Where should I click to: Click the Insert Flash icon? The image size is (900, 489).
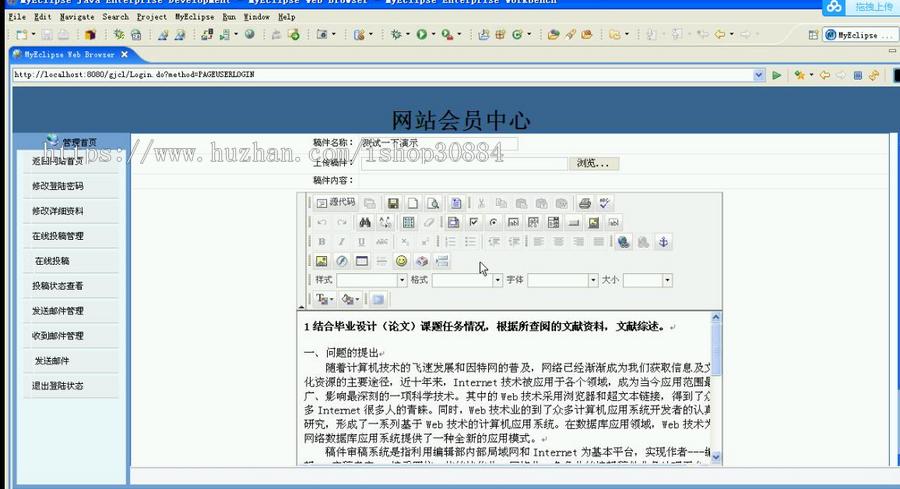342,261
